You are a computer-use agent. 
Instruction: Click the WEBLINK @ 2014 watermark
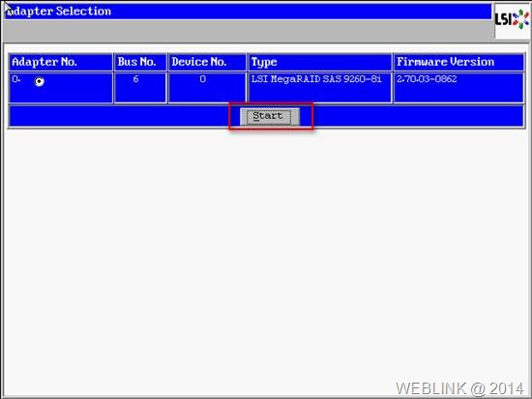point(459,388)
